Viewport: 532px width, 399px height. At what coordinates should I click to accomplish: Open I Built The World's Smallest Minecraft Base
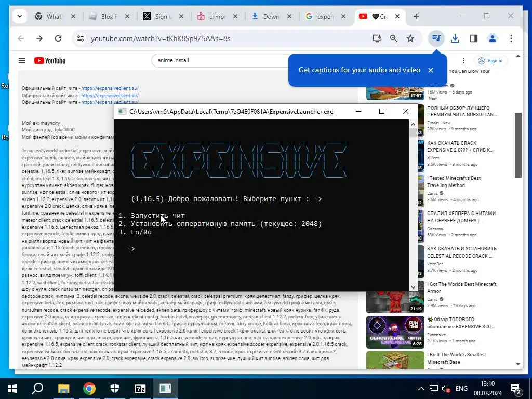tap(456, 358)
